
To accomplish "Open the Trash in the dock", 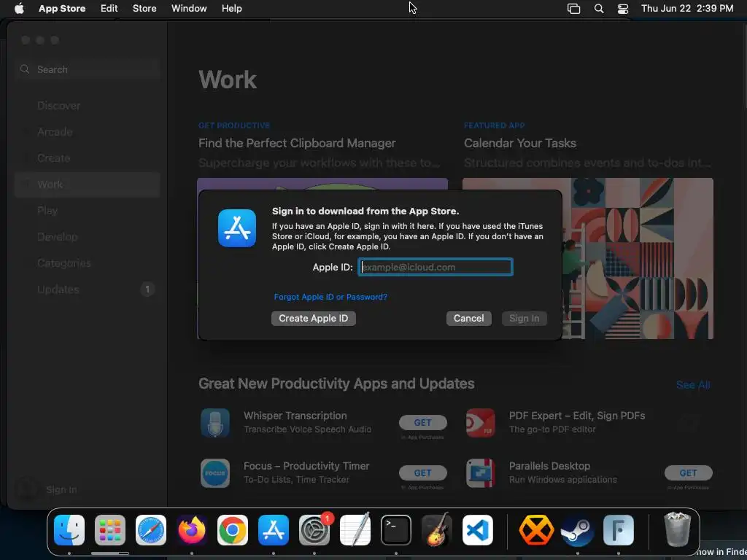I will coord(677,530).
